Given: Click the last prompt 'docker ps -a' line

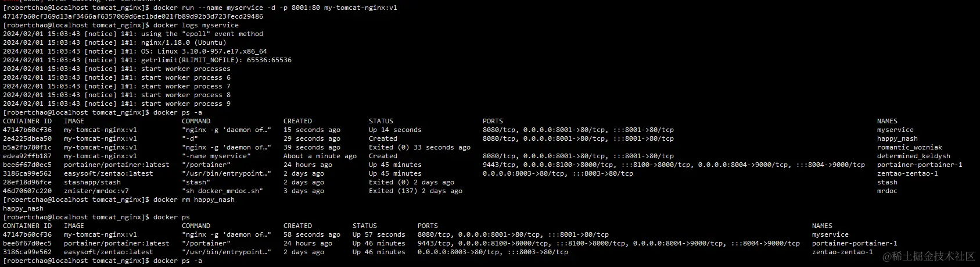Looking at the screenshot, I should [x=102, y=261].
